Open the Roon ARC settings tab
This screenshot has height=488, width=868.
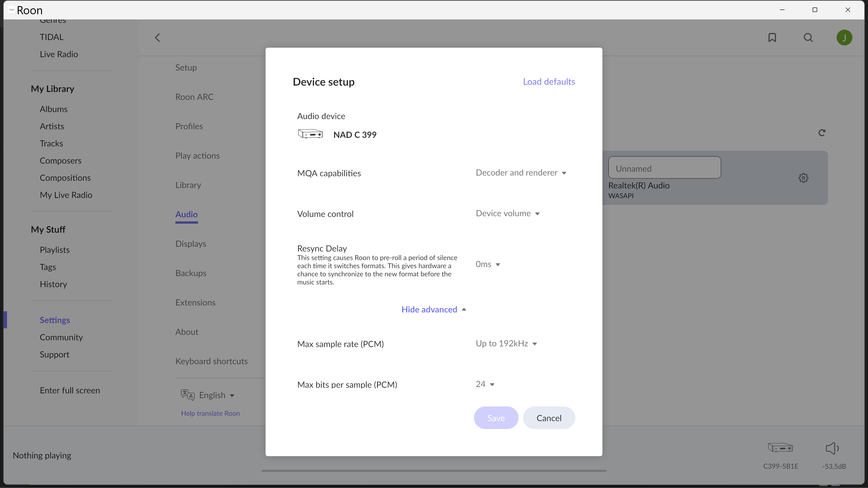[x=194, y=97]
